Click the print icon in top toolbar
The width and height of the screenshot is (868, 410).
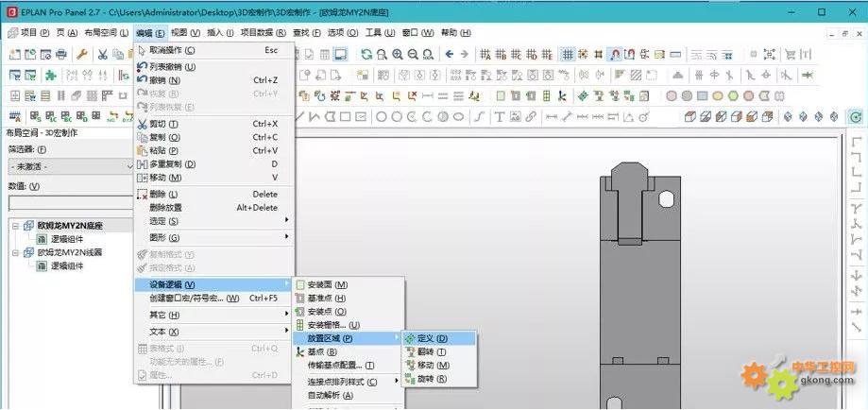(61, 54)
